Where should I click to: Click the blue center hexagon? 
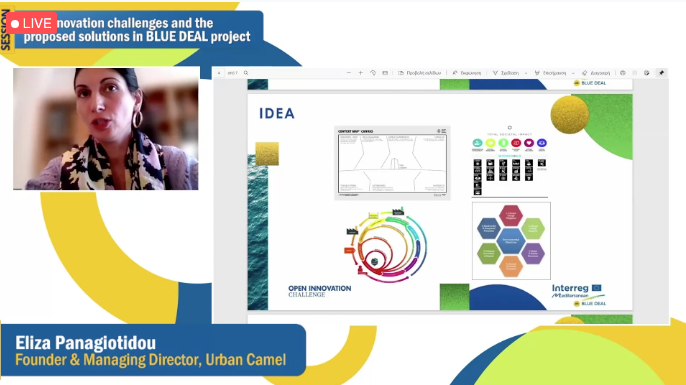click(511, 241)
